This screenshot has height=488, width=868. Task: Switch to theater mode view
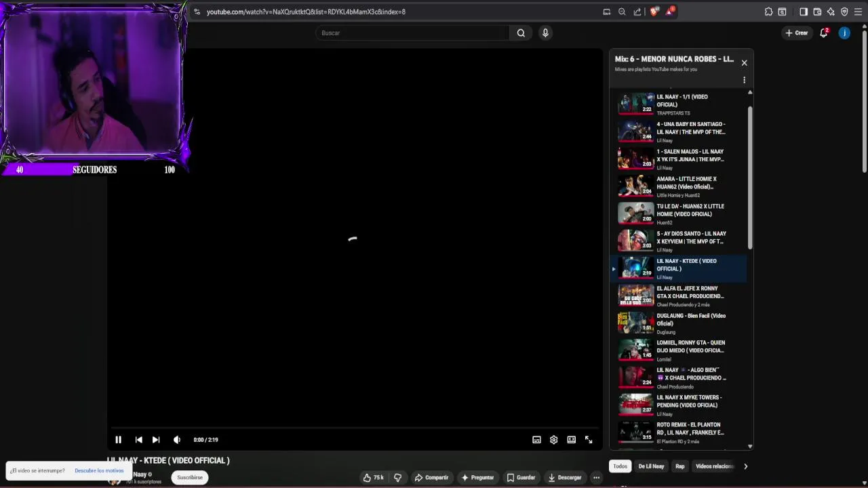[572, 440]
